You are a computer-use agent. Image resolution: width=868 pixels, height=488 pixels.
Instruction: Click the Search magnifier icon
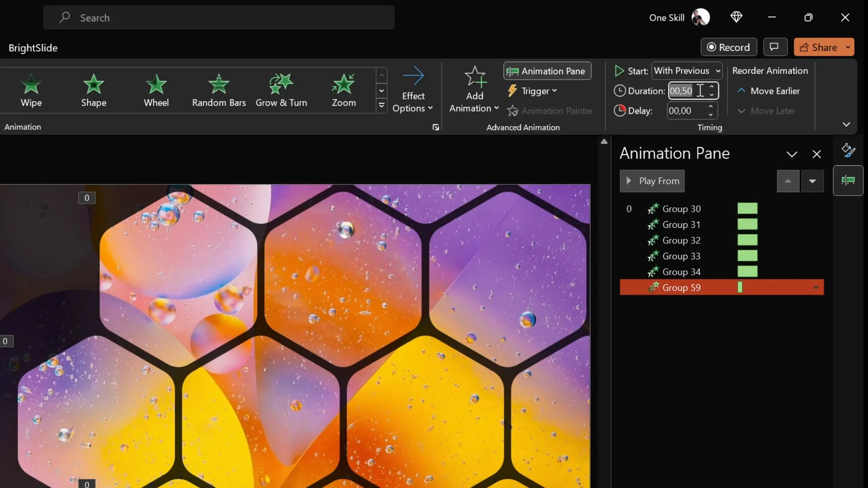click(64, 17)
